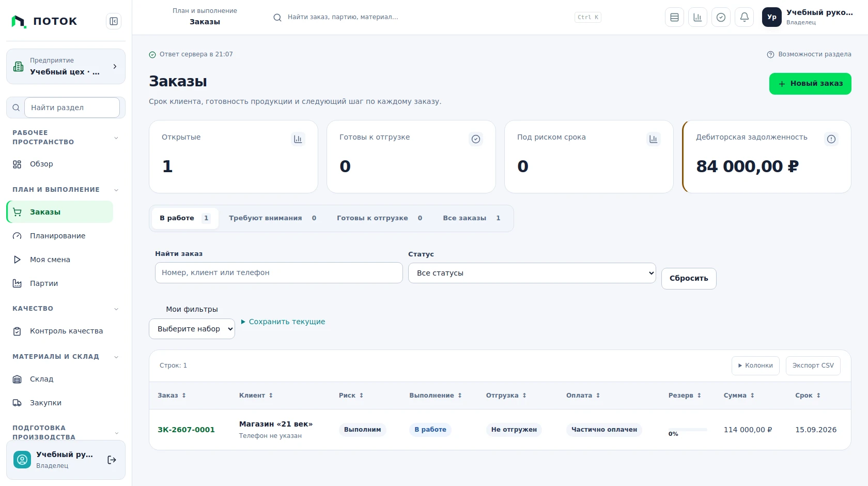Open Закупки section

59,403
